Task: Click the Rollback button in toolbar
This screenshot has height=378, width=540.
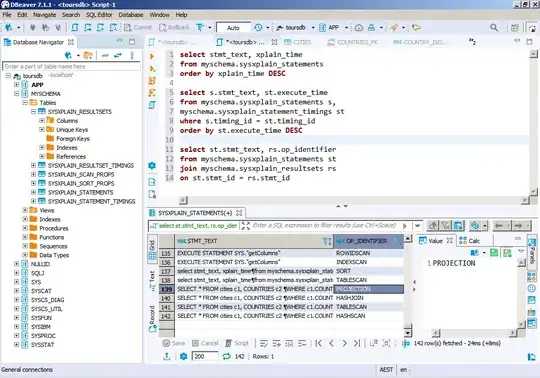Action: (174, 28)
